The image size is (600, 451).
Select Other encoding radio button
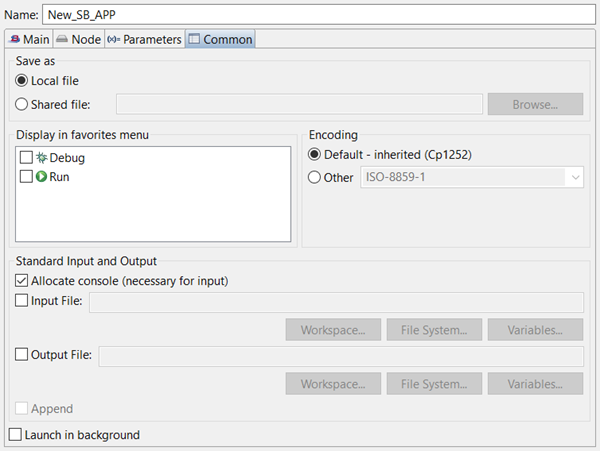315,178
